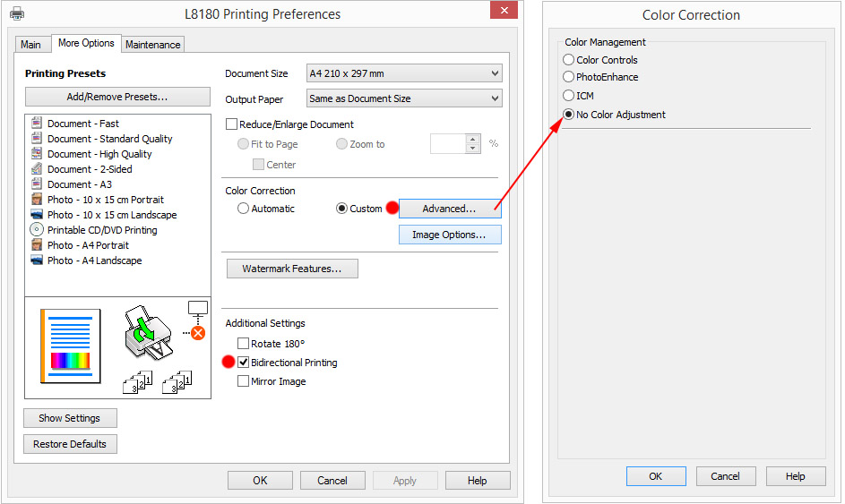Expand the Output Paper dropdown

coord(403,98)
